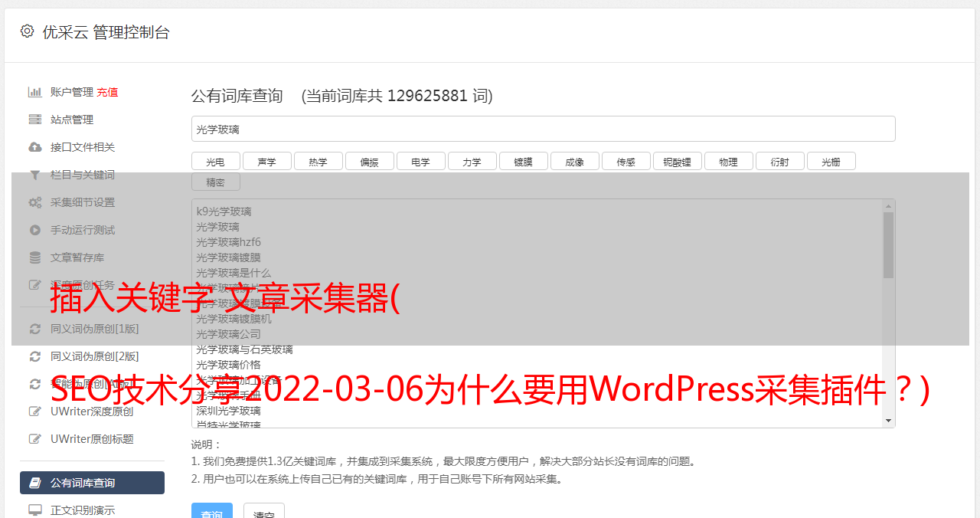The width and height of the screenshot is (980, 518).
Task: Select the 成像 tag button
Action: 574,161
